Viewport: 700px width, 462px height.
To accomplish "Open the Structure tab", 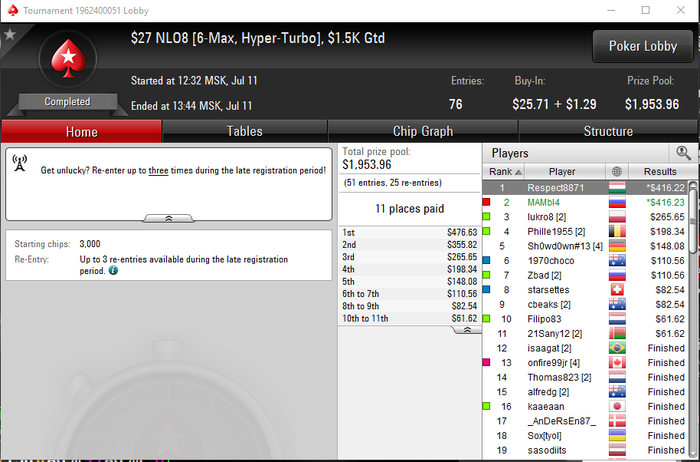I will tap(608, 131).
